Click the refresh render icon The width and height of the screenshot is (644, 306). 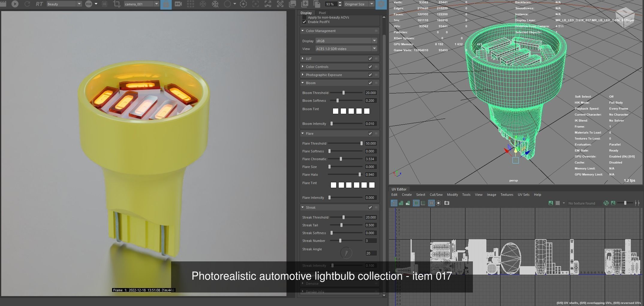pyautogui.click(x=27, y=4)
